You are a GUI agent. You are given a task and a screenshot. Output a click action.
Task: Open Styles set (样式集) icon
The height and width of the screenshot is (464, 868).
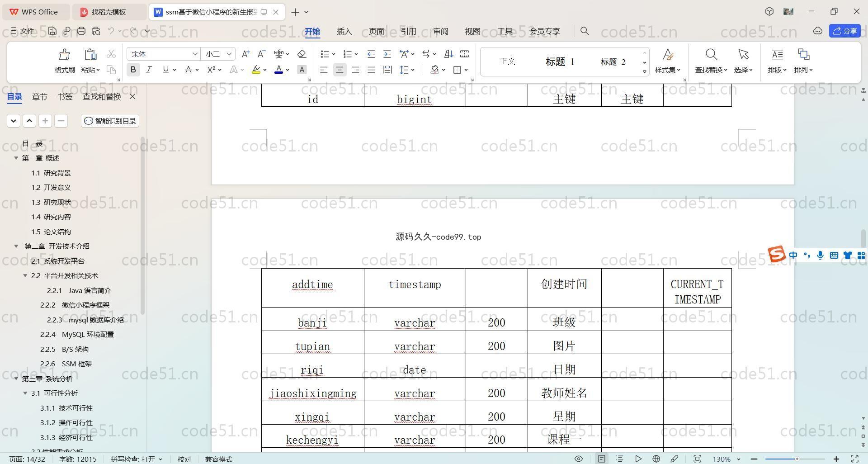[668, 55]
